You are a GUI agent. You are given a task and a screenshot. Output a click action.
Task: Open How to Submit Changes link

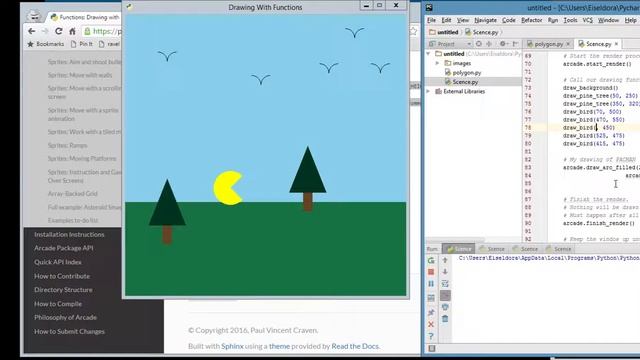coord(69,331)
